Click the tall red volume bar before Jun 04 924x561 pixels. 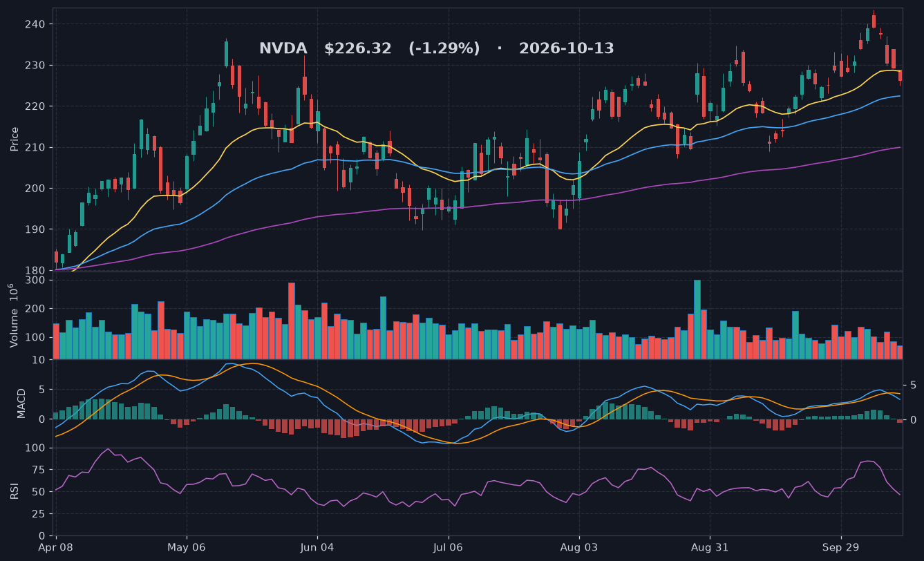[292, 321]
